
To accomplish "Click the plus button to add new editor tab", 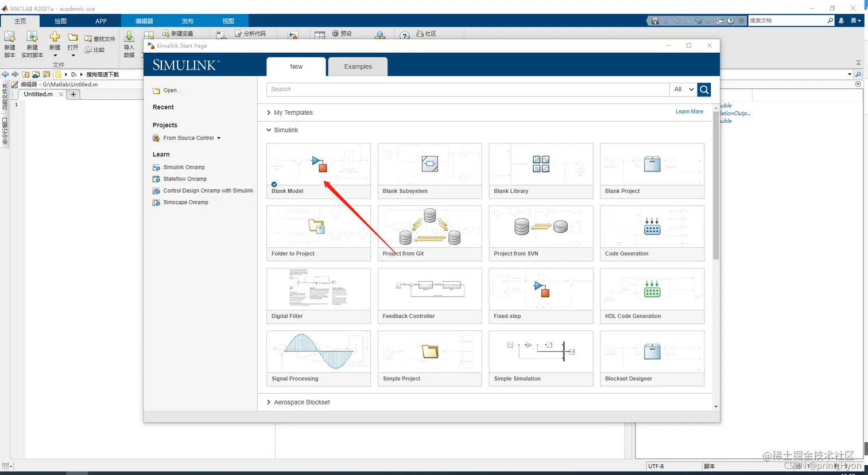I will (73, 94).
